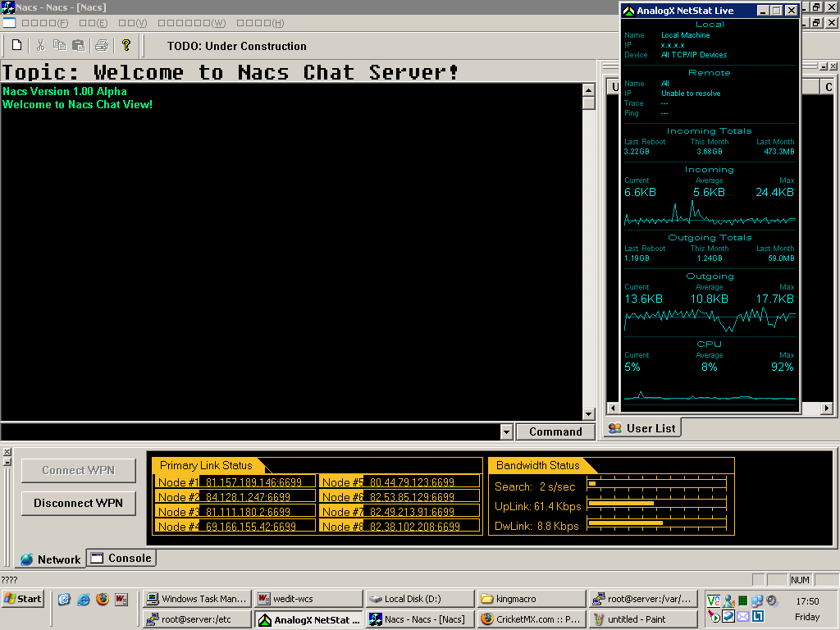
Task: Click the chat view scroll up arrow
Action: click(589, 90)
